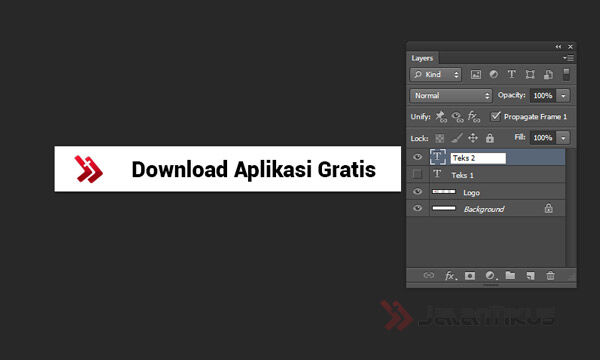Open the Fill slider arrow
This screenshot has height=360, width=600.
(x=563, y=138)
